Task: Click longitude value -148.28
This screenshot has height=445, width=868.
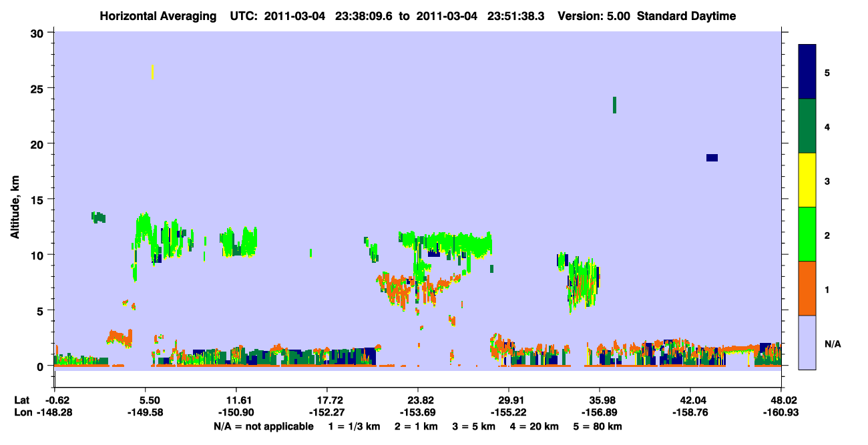Action: (x=55, y=413)
